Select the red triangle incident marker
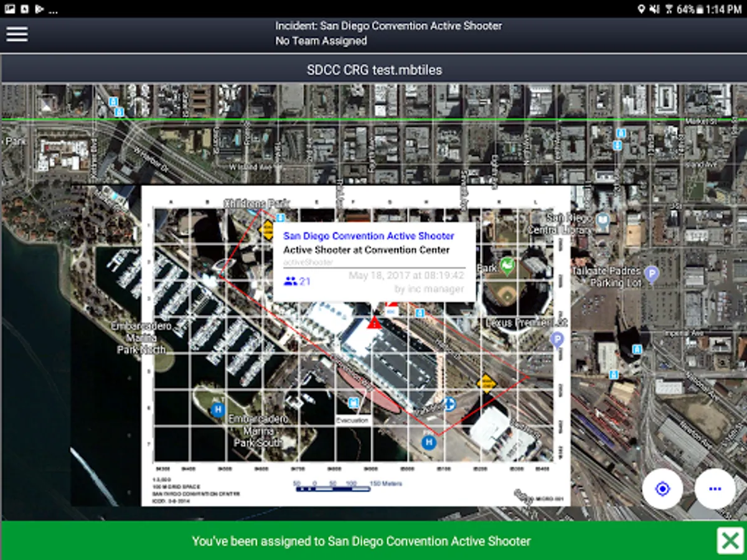The image size is (747, 560). pos(374,322)
